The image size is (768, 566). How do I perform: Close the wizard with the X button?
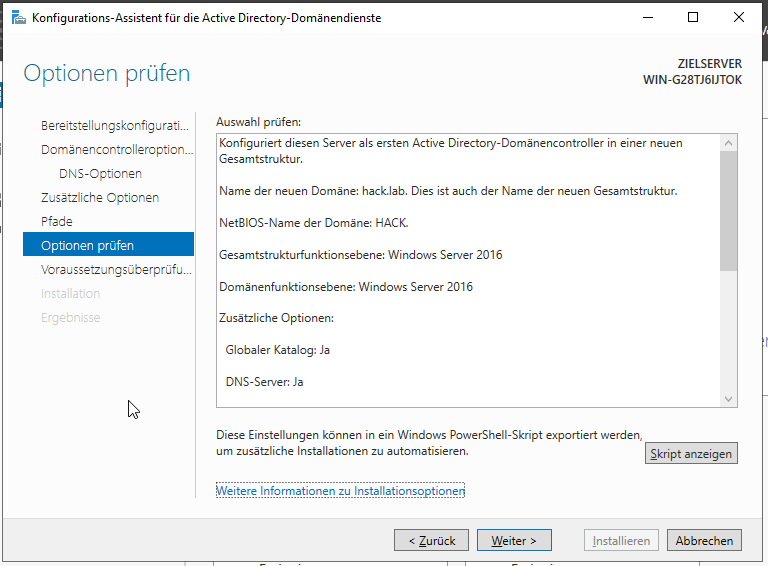pos(738,18)
